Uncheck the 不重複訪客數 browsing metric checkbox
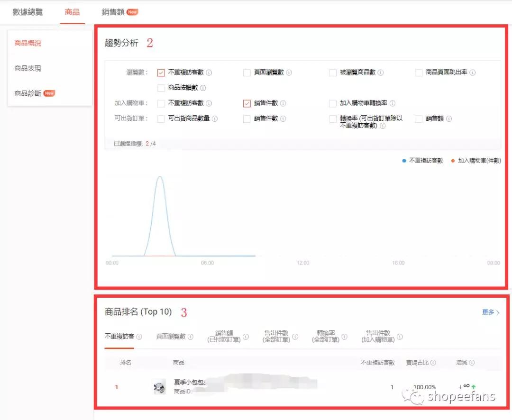Image resolution: width=512 pixels, height=420 pixels. (161, 72)
